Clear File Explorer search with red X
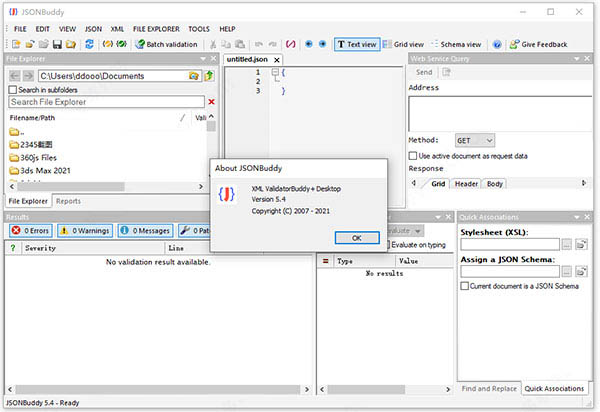Screen dimensions: 600x412 (211, 102)
